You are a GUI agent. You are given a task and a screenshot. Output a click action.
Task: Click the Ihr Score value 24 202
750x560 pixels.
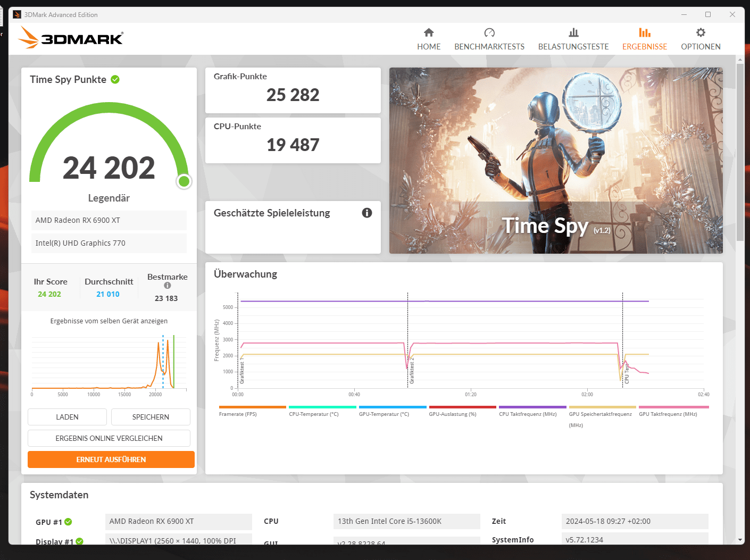click(49, 294)
